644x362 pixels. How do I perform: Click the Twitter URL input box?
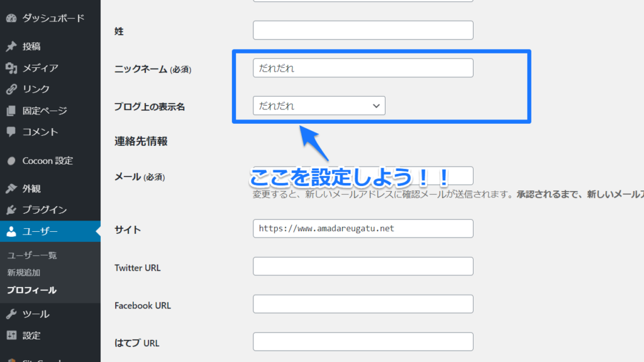coord(363,266)
